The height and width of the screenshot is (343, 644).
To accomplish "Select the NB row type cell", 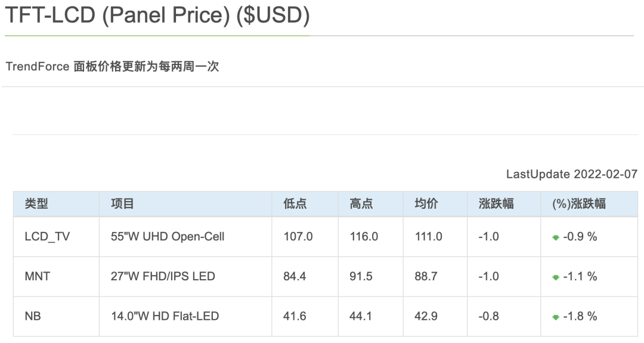I will tap(33, 316).
